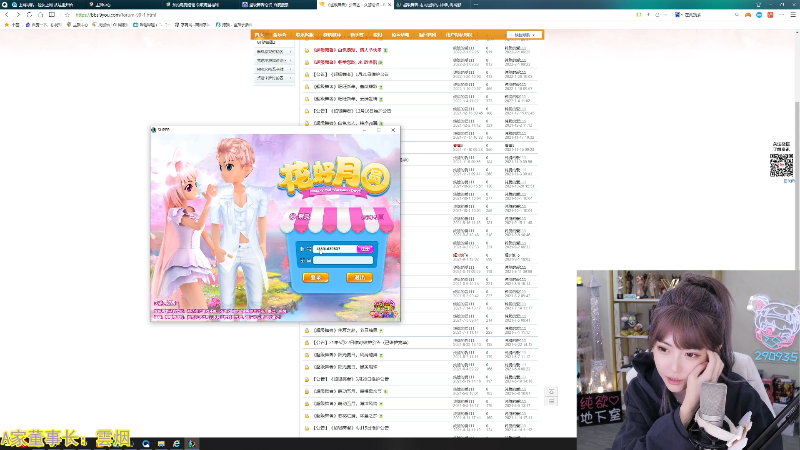Open the orange star bookmarks folder
This screenshot has height=450, width=800.
point(13,24)
